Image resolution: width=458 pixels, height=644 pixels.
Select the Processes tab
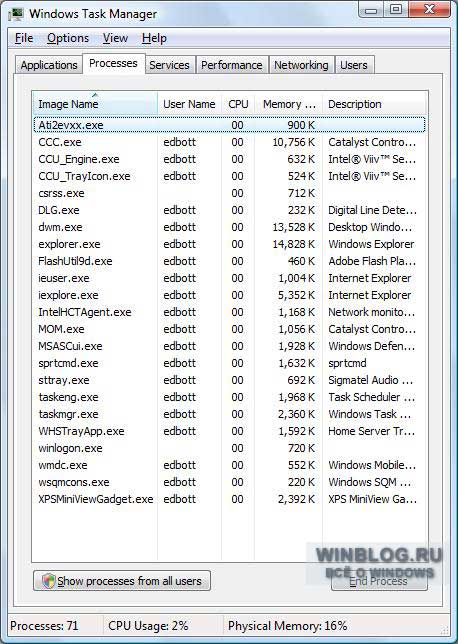click(x=113, y=64)
